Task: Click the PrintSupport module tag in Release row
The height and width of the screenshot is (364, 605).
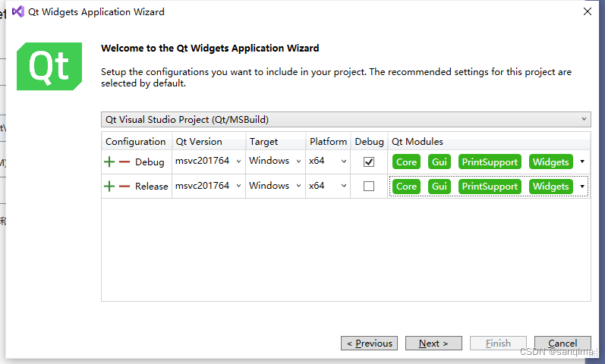Action: [x=490, y=187]
